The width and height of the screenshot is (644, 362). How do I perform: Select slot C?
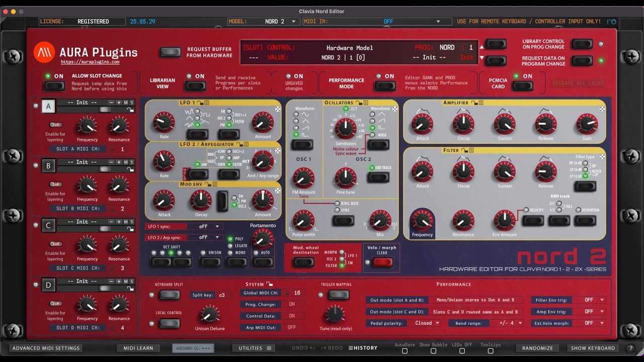48,225
